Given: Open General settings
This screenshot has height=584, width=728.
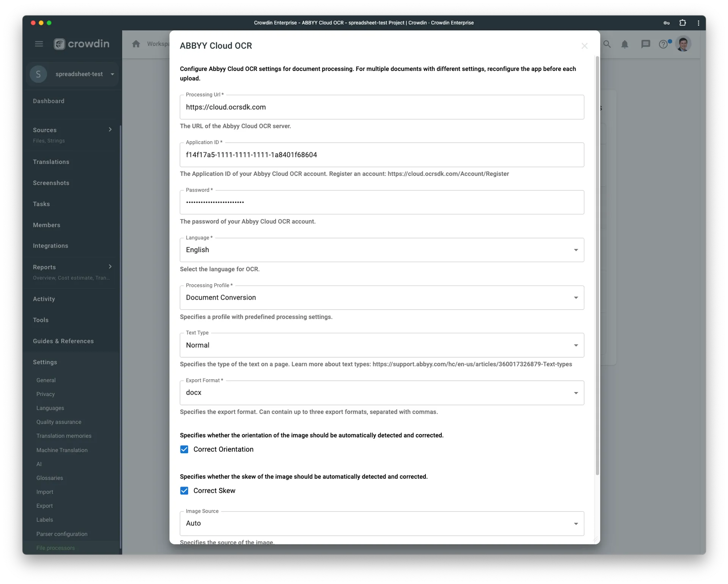Looking at the screenshot, I should [x=46, y=380].
